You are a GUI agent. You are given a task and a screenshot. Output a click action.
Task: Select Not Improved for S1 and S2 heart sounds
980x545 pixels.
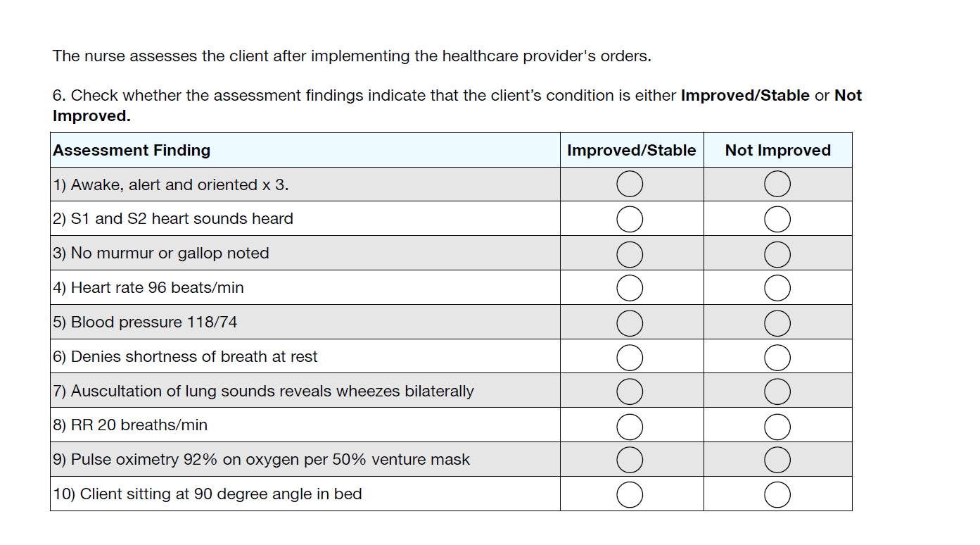(777, 219)
